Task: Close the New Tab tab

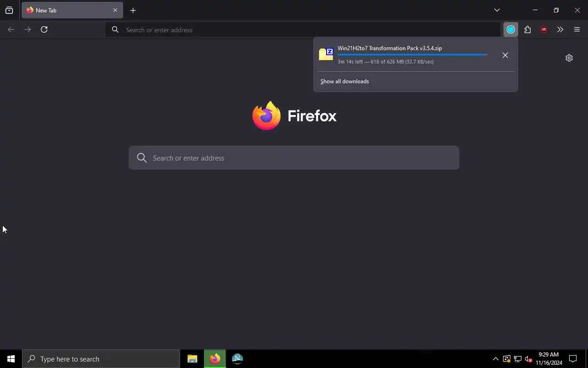Action: tap(115, 10)
